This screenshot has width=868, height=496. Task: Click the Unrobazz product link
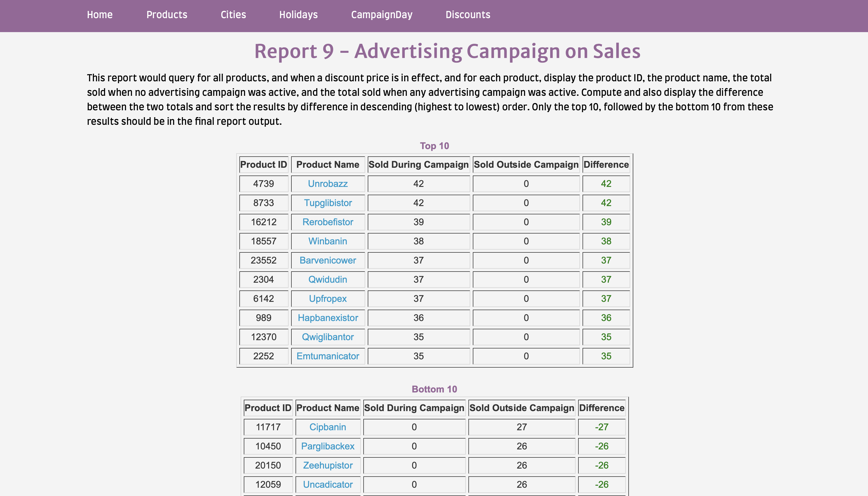[328, 184]
